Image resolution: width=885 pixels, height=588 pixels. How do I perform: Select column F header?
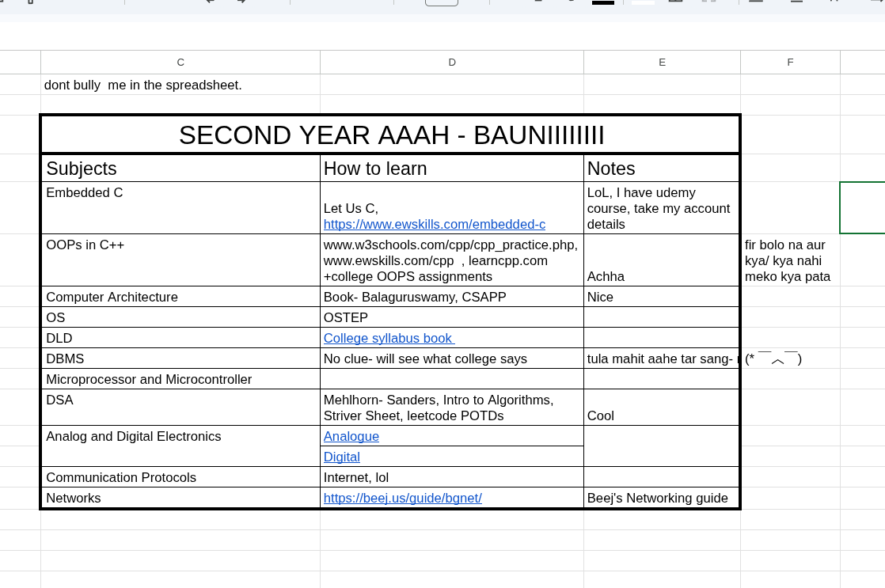(790, 62)
